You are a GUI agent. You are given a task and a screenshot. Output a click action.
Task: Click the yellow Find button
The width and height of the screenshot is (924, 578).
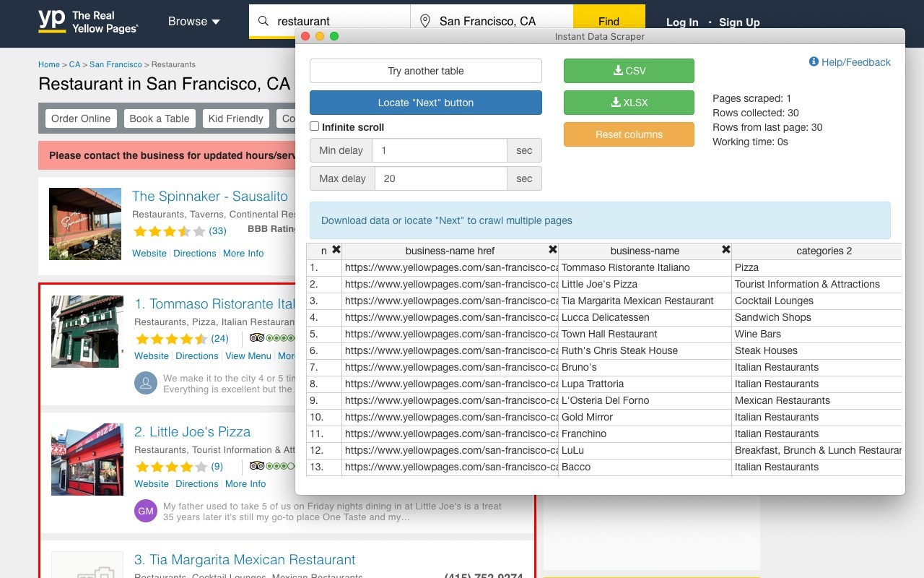coord(609,22)
